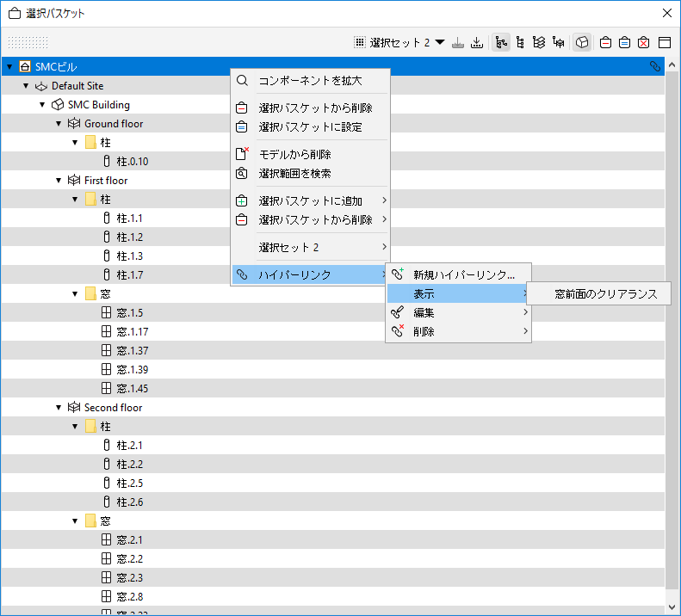Select コンポーネントを拡大 in the context menu
The image size is (681, 616).
click(310, 80)
